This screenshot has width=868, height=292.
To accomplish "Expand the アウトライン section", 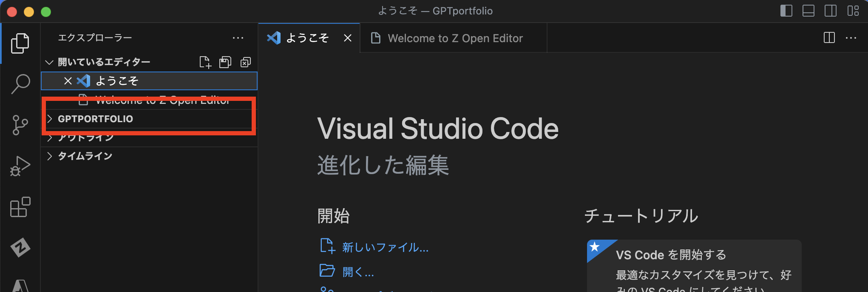I will [149, 137].
